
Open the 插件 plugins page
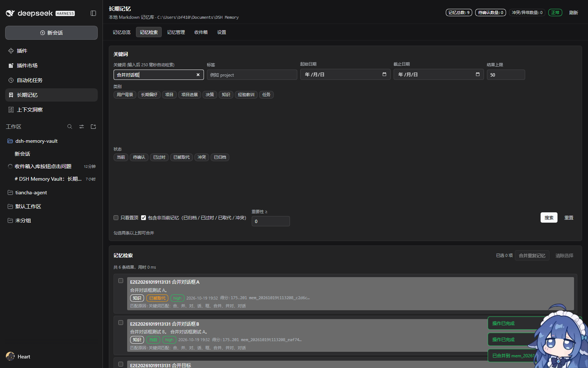click(51, 51)
